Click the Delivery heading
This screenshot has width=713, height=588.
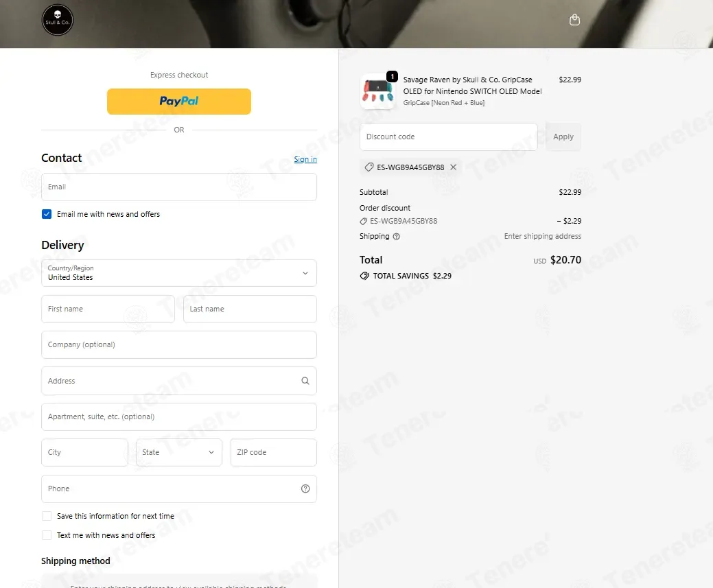62,245
